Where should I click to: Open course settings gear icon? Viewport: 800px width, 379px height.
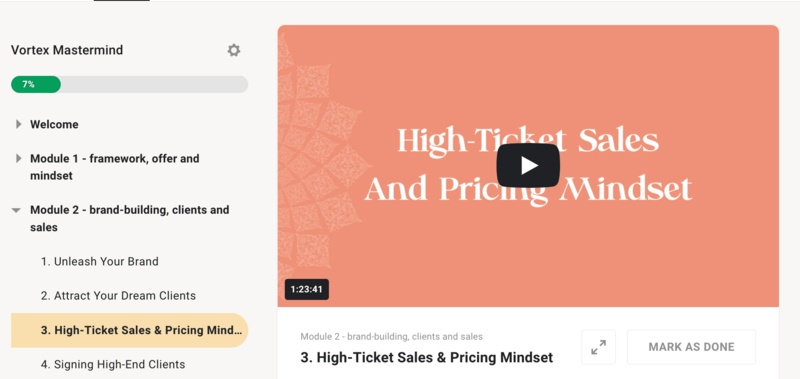coord(234,50)
